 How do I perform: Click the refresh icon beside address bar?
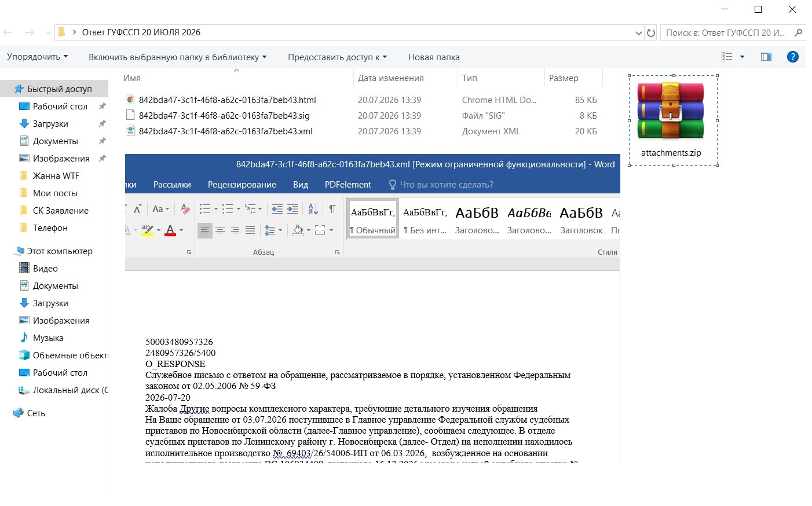click(x=651, y=33)
